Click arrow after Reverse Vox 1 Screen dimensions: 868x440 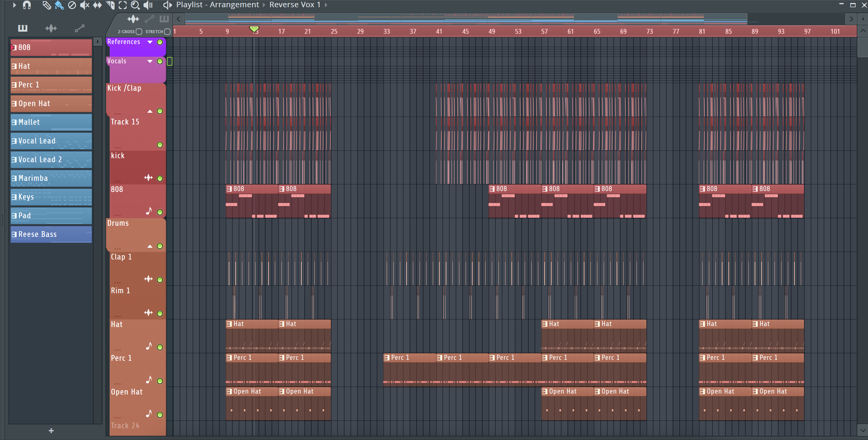[x=326, y=5]
